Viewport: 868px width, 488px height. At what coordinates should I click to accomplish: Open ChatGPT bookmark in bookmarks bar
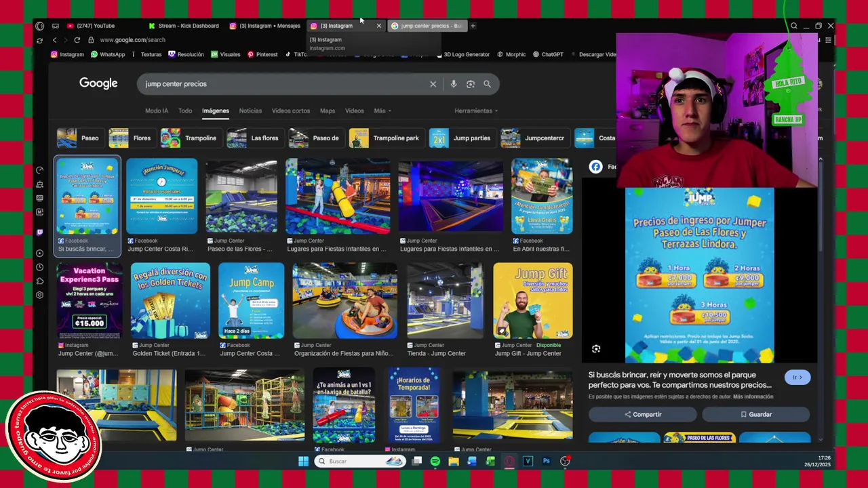(548, 54)
